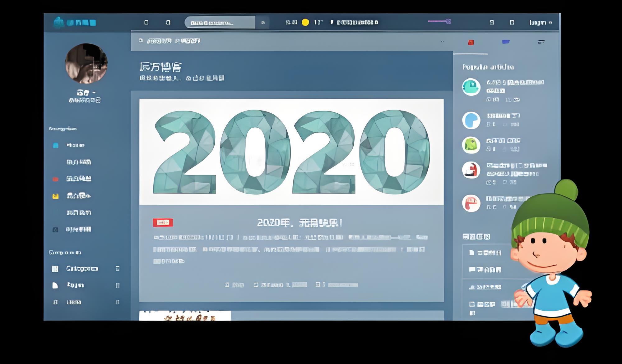Click the white page icon in the sidebar
This screenshot has height=364, width=622.
(55, 285)
